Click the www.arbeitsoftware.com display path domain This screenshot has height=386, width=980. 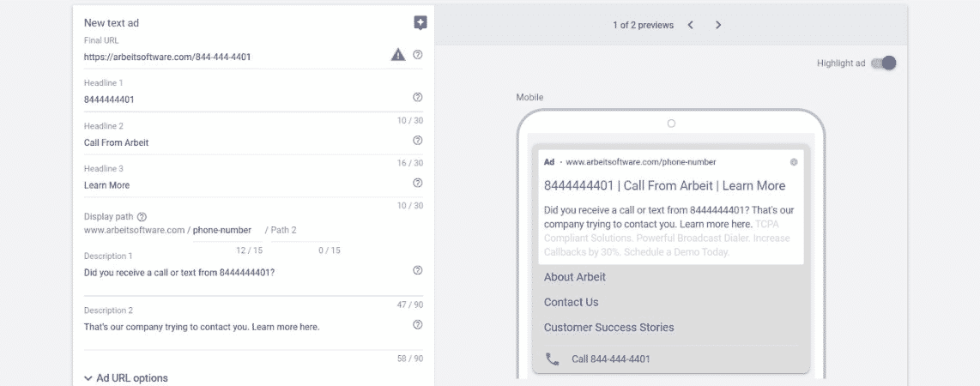pos(135,230)
